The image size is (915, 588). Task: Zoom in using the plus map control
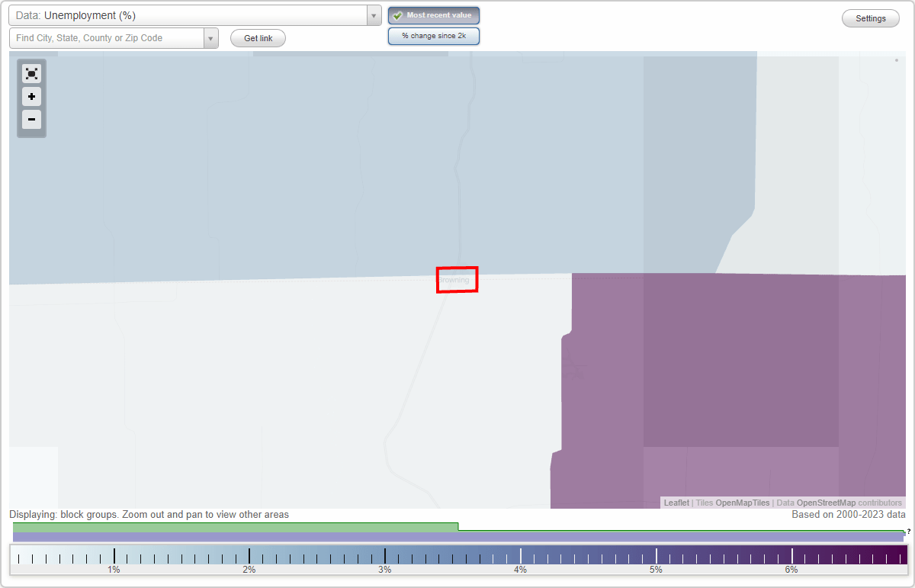pos(31,97)
